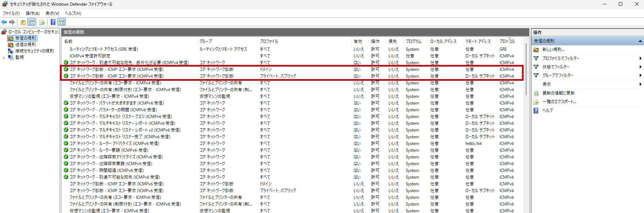Click the help icon beside ヘルプ in actions pane
Image resolution: width=644 pixels, height=213 pixels.
pos(536,111)
